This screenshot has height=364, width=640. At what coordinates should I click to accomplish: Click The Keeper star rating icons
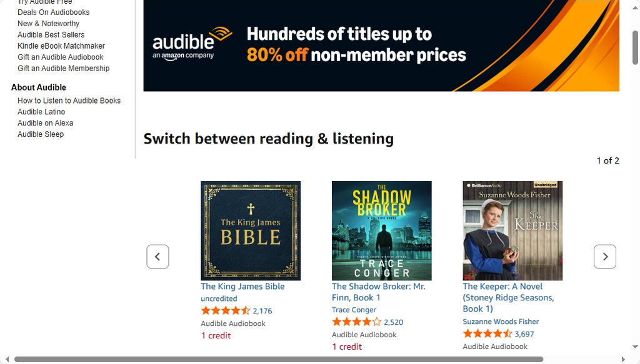pyautogui.click(x=487, y=334)
